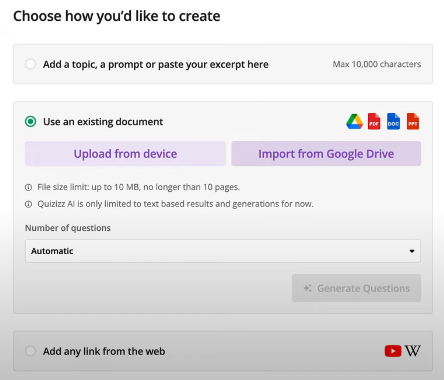The image size is (444, 380).
Task: Click the Wikipedia W icon
Action: [413, 351]
